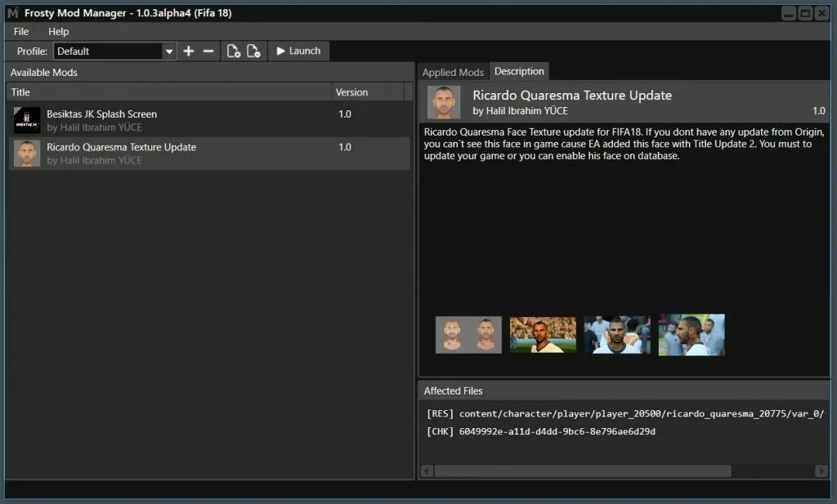Open the Profile Default dropdown
837x504 pixels.
click(x=114, y=51)
